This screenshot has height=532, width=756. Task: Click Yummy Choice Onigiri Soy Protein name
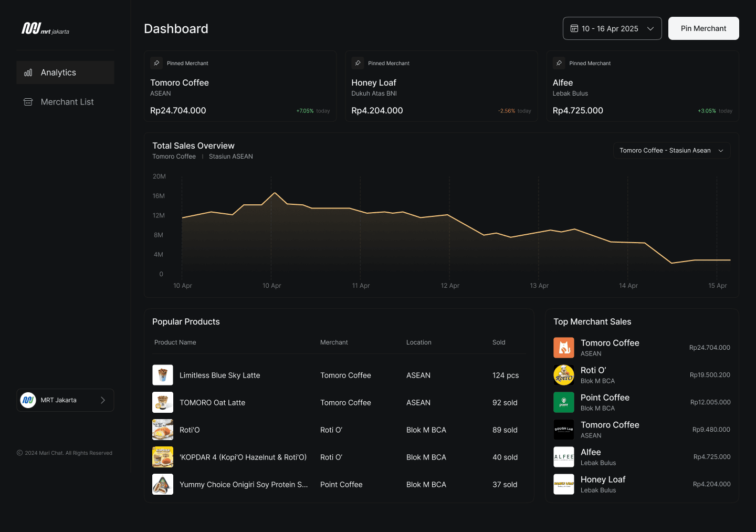point(244,484)
